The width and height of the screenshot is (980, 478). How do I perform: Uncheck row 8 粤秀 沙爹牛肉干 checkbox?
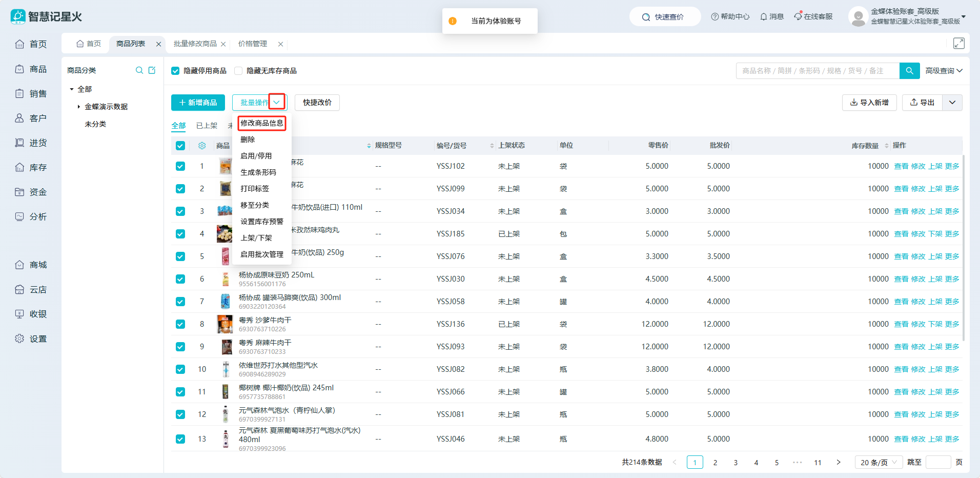(x=180, y=324)
